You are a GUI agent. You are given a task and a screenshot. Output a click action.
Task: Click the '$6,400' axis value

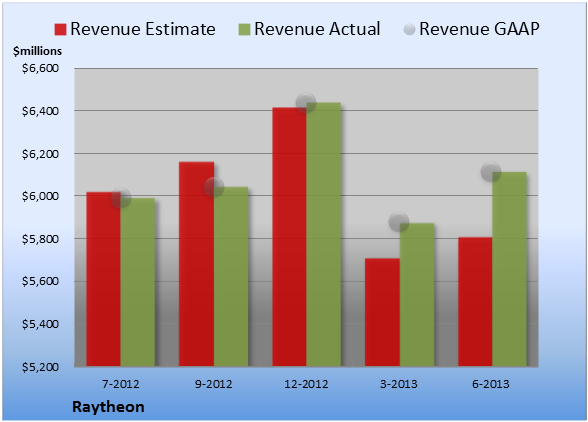(40, 111)
